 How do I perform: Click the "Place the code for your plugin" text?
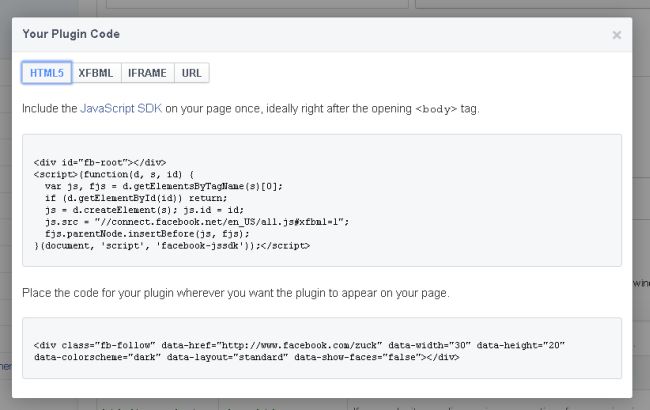click(x=236, y=293)
